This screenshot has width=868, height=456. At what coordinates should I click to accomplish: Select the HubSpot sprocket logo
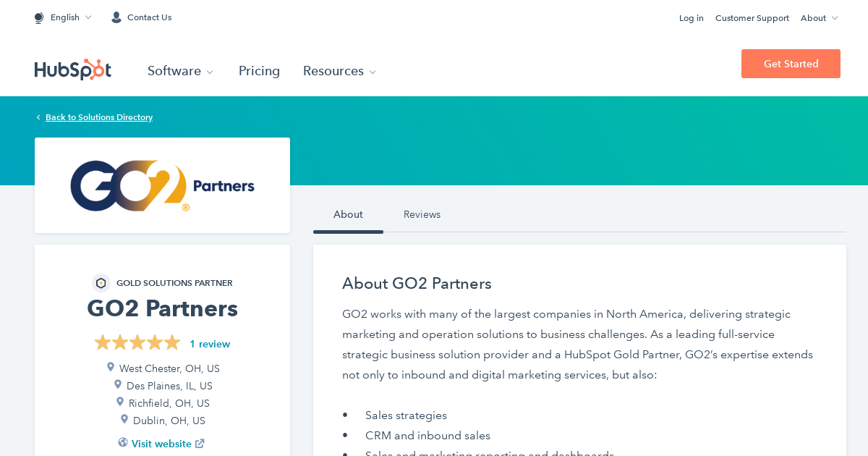point(72,69)
